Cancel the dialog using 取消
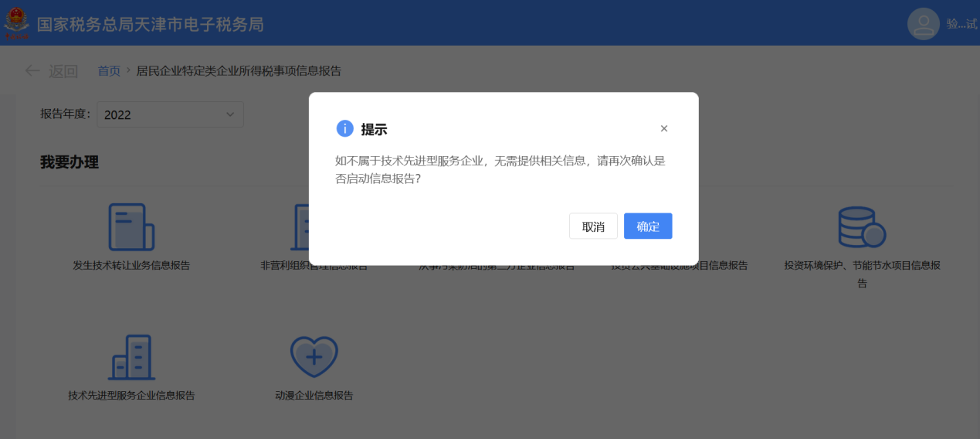The height and width of the screenshot is (439, 980). click(593, 226)
